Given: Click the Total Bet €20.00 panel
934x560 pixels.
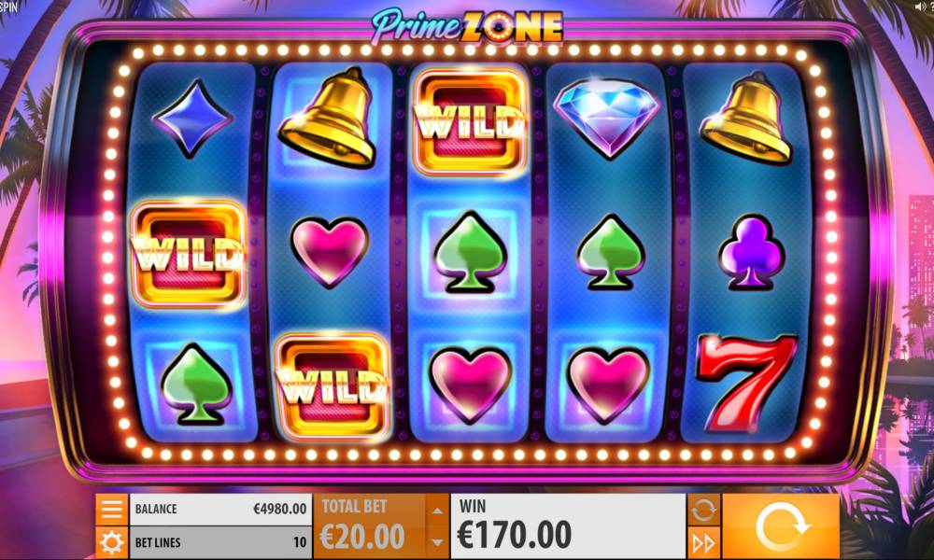Looking at the screenshot, I should click(x=371, y=526).
